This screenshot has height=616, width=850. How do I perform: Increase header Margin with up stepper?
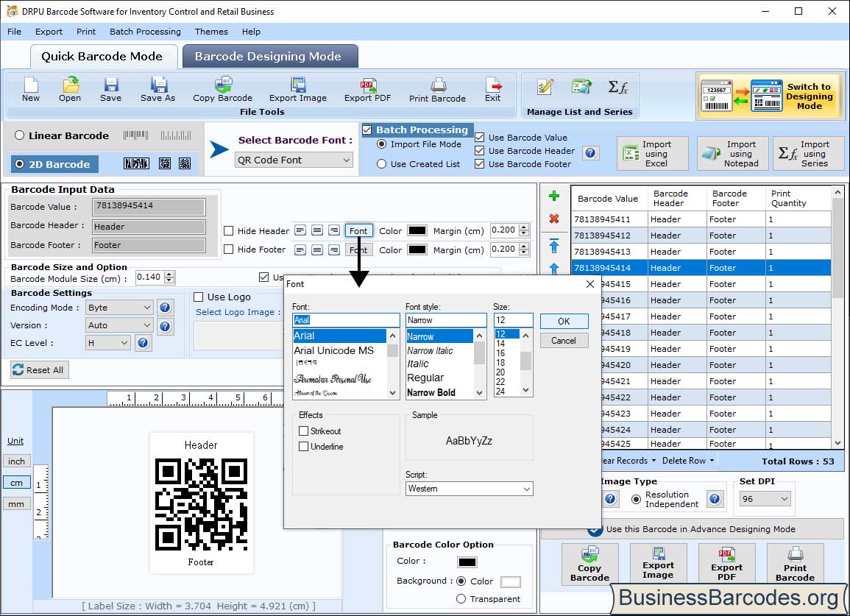524,227
